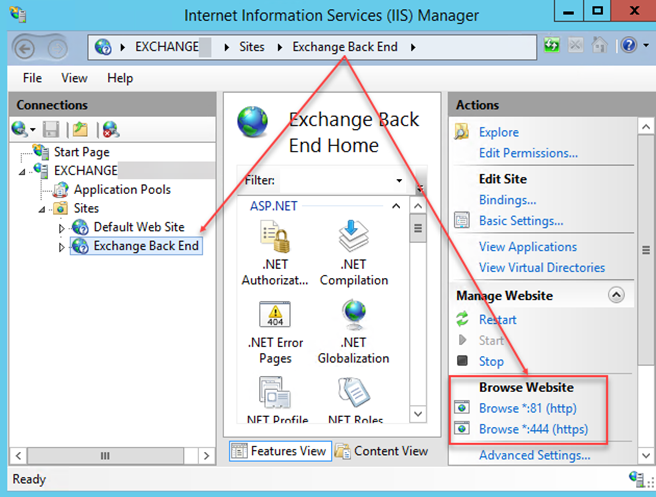The width and height of the screenshot is (656, 497).
Task: Open the Basic Settings... link
Action: 521,220
